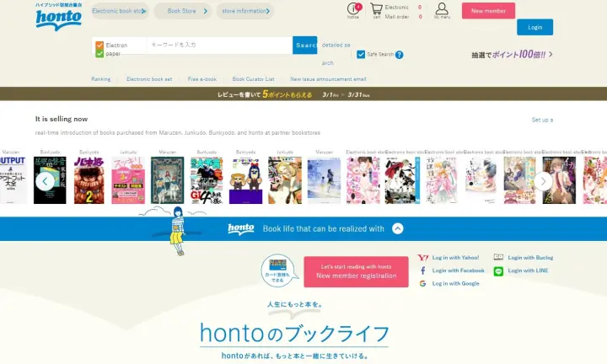
Task: Open the black calligraphy book cover thumbnail
Action: click(50, 180)
